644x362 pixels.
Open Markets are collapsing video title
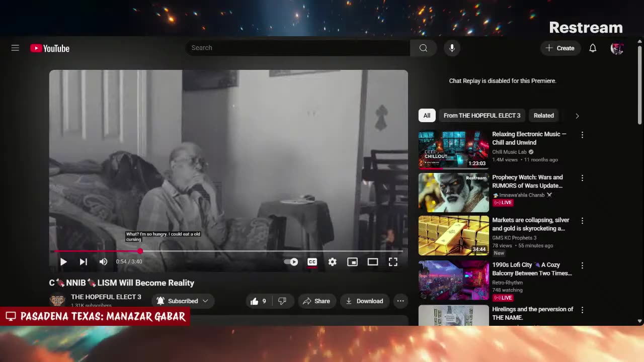[x=531, y=224]
